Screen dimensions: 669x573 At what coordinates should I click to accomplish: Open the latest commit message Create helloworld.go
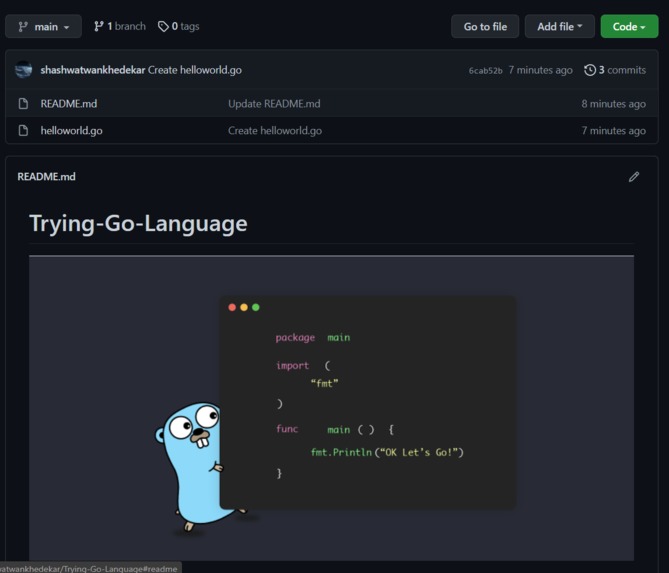(x=195, y=70)
